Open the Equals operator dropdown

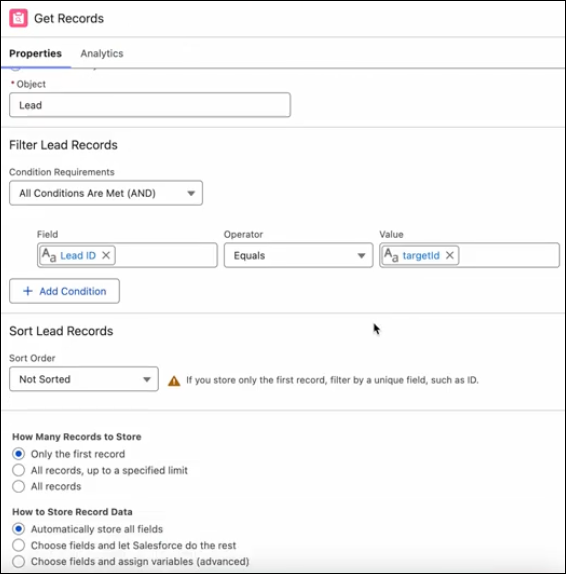click(298, 255)
